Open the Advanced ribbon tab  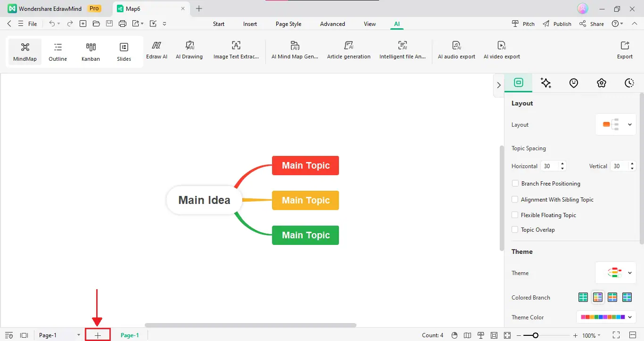click(x=332, y=24)
